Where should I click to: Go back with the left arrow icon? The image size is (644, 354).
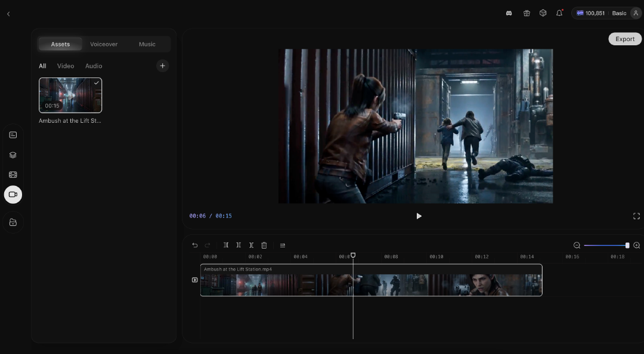[8, 14]
